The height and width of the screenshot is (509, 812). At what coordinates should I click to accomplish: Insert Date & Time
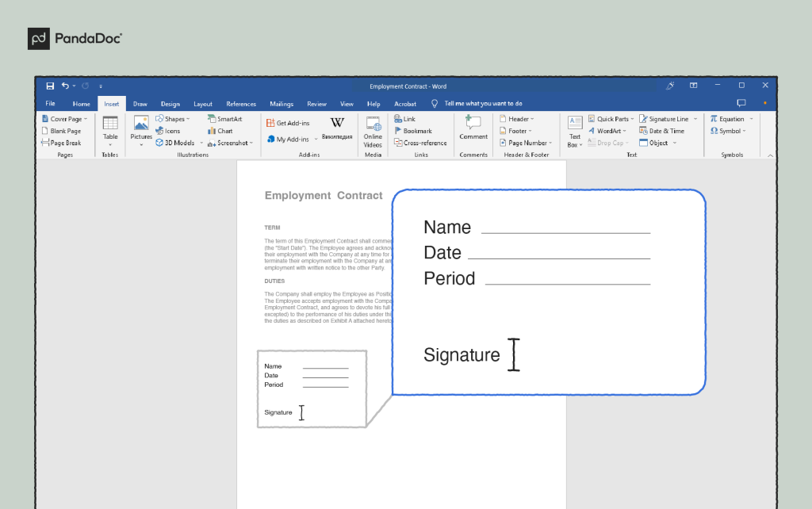pyautogui.click(x=662, y=131)
